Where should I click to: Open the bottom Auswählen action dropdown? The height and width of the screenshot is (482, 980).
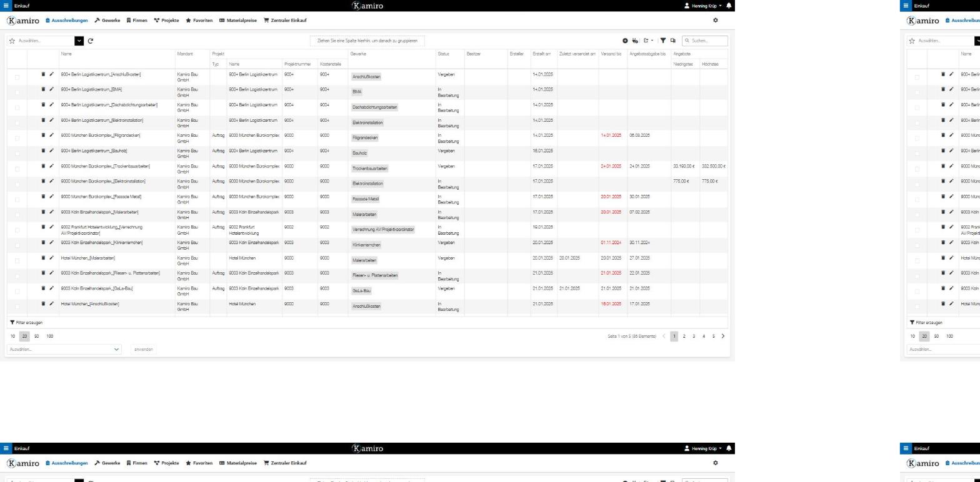pos(64,350)
